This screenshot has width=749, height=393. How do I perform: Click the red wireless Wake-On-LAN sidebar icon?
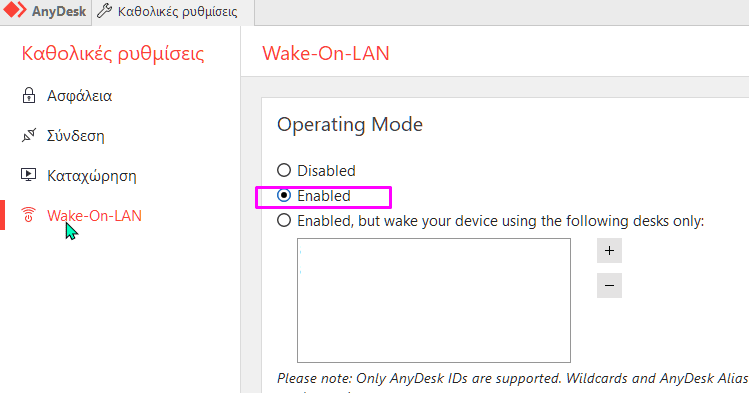(29, 215)
